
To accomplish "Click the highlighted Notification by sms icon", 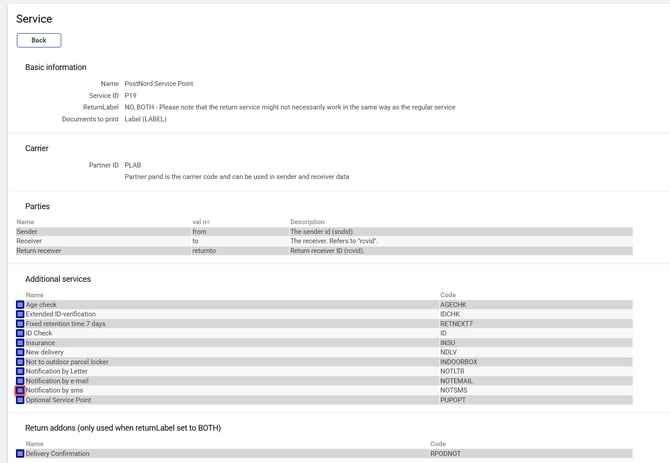I will 20,391.
